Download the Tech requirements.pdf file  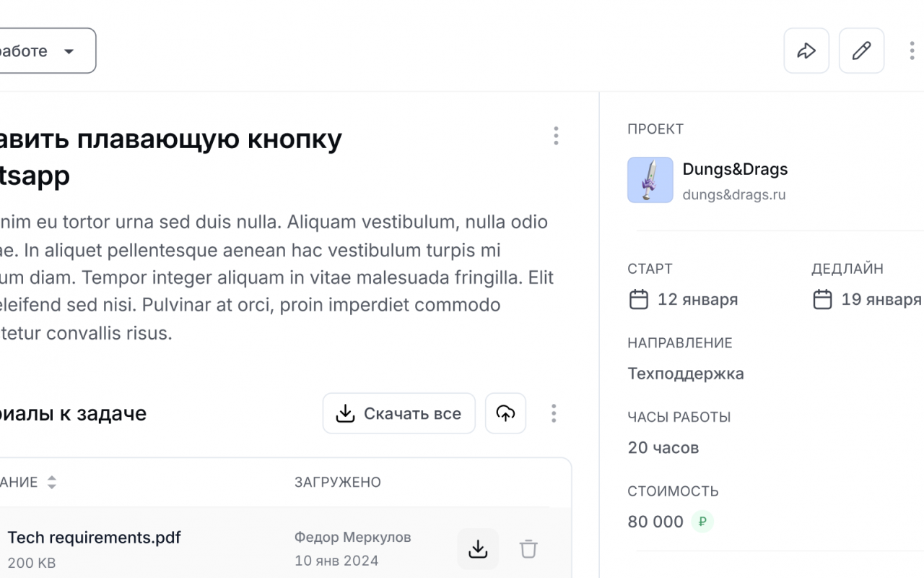(478, 549)
